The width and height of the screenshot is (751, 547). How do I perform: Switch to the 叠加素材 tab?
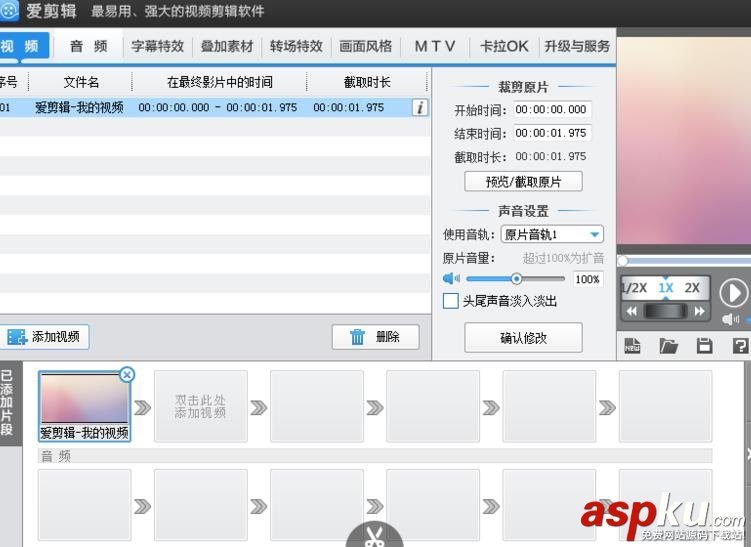coord(227,46)
